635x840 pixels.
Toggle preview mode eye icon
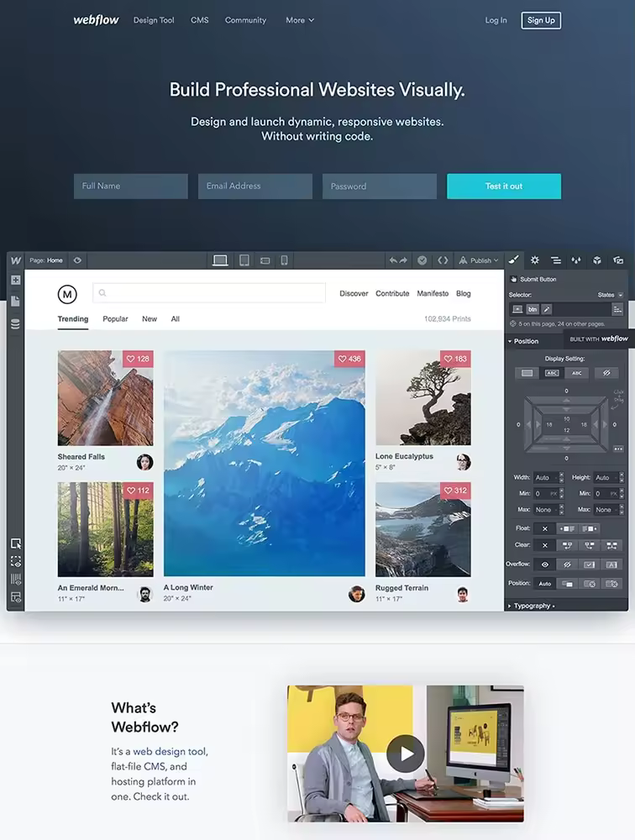tap(77, 260)
